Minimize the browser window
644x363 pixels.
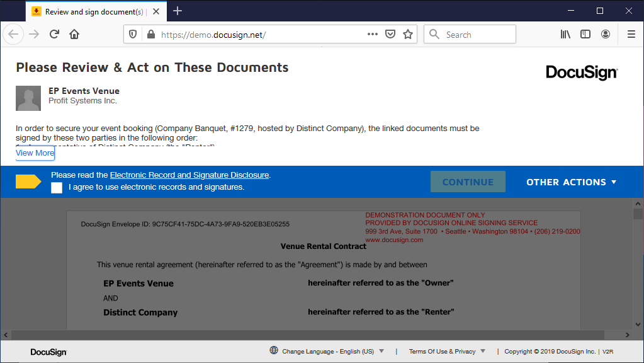click(x=571, y=11)
